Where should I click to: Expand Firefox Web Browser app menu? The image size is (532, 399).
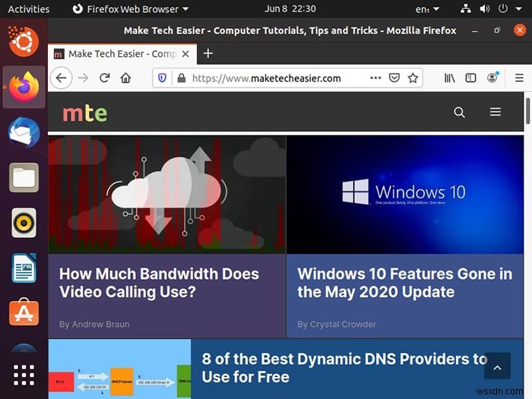[x=131, y=9]
